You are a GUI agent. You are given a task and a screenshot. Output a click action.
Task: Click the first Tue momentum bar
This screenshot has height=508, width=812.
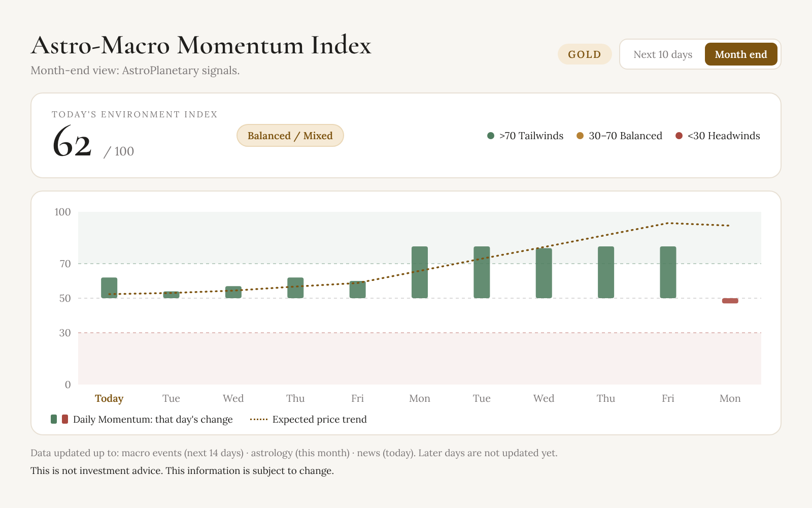[x=171, y=295]
